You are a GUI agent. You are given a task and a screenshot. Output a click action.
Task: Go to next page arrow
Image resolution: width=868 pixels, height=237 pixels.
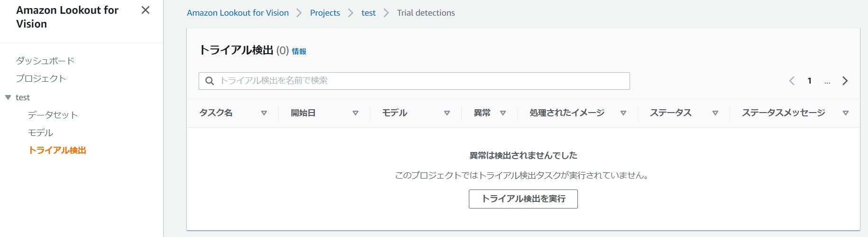(x=845, y=81)
